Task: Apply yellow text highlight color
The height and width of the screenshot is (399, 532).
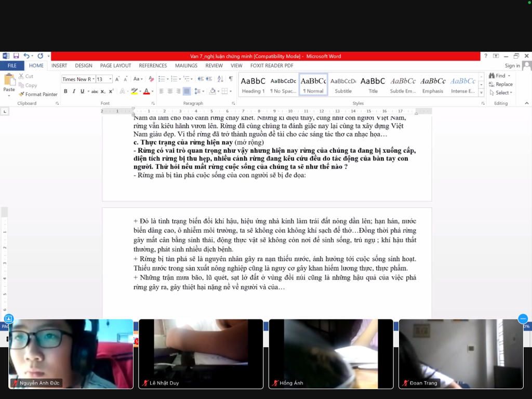Action: pos(134,91)
